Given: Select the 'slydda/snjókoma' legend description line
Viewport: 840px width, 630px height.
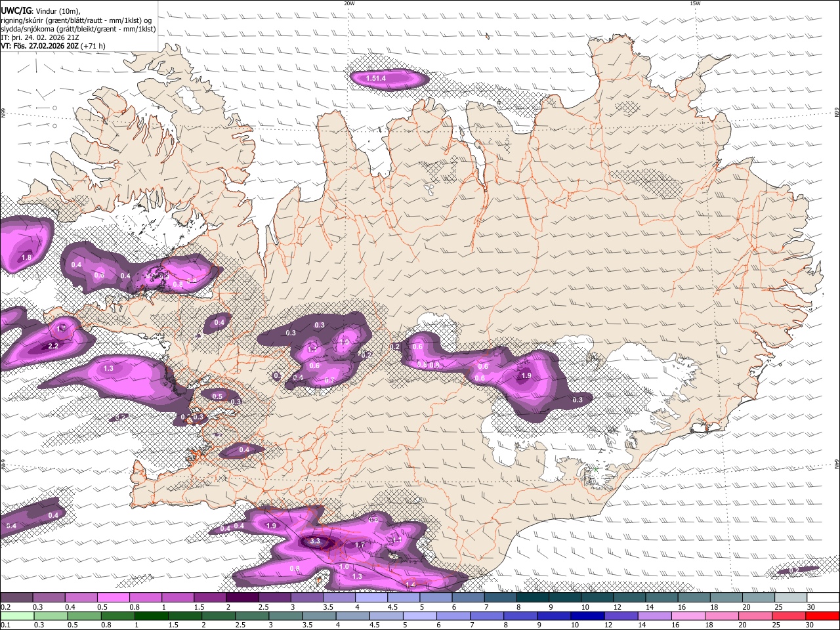Looking at the screenshot, I should [78, 29].
